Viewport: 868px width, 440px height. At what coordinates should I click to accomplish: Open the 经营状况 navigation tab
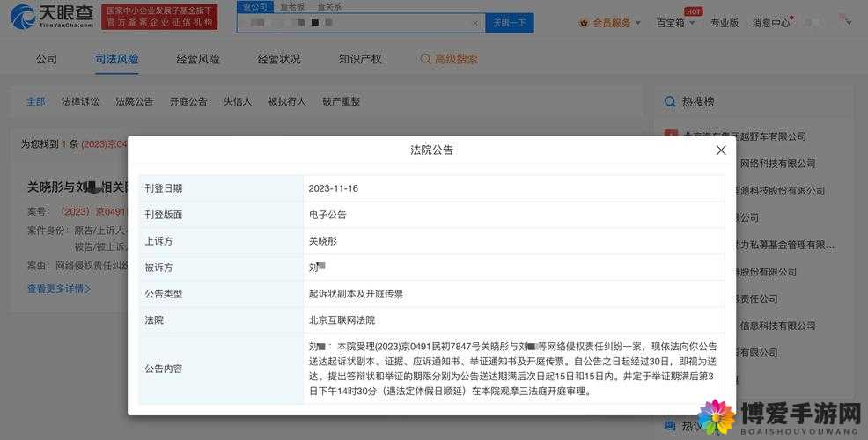tap(279, 59)
